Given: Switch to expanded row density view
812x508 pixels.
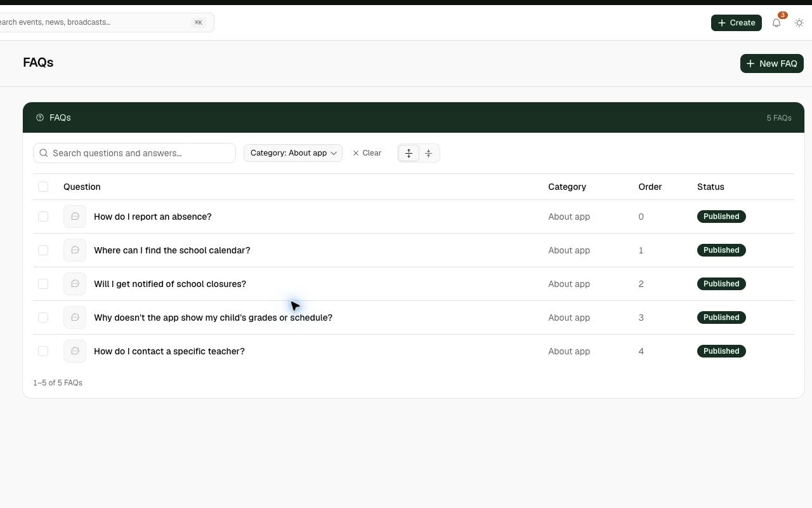Looking at the screenshot, I should coord(409,153).
